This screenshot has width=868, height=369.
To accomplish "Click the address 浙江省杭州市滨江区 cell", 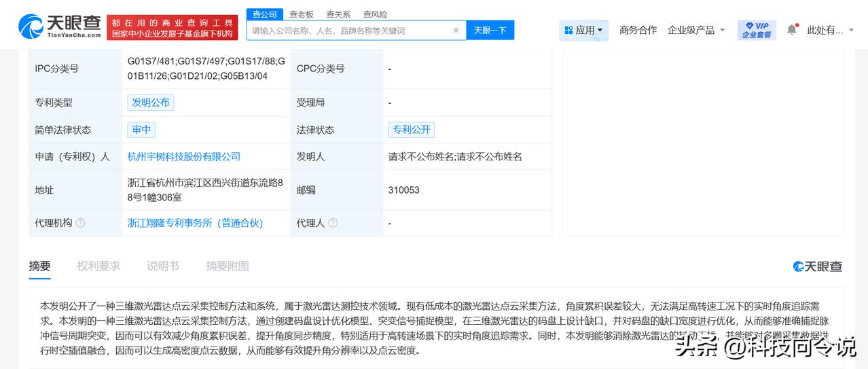I will pyautogui.click(x=206, y=190).
